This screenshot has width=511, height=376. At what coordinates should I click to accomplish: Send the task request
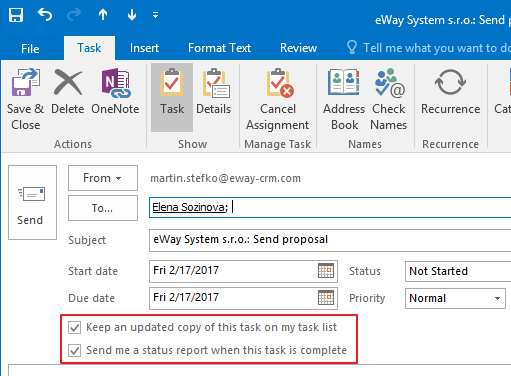32,202
